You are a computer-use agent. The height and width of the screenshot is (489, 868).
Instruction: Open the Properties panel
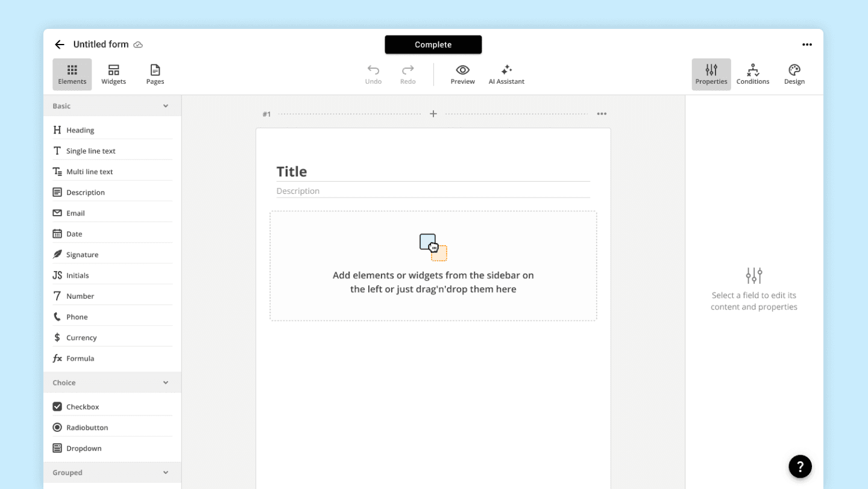711,75
